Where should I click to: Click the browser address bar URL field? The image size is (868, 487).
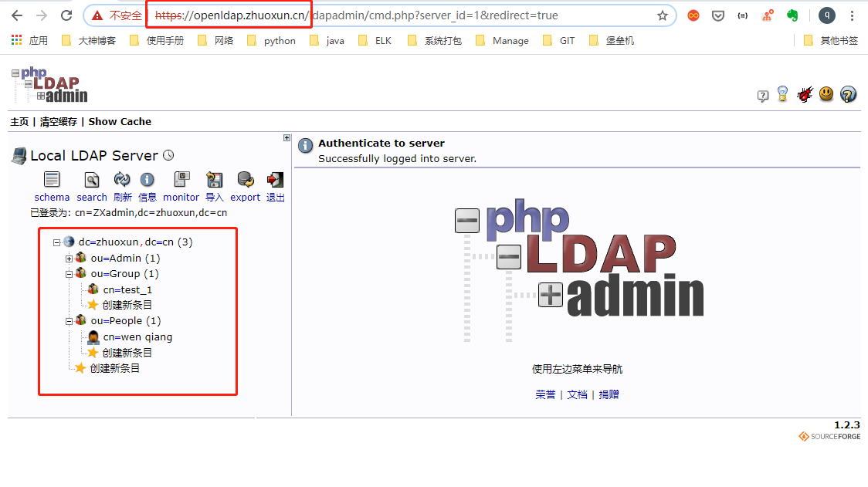click(348, 15)
